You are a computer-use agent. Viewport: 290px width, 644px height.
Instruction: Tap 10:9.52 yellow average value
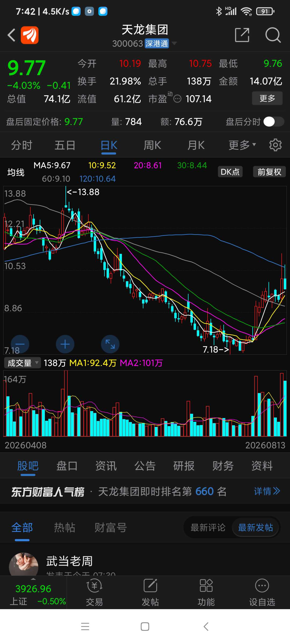point(102,165)
